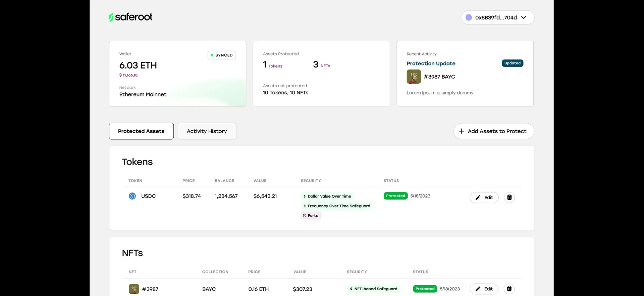
Task: Click the chevron next to wallet address
Action: click(524, 17)
